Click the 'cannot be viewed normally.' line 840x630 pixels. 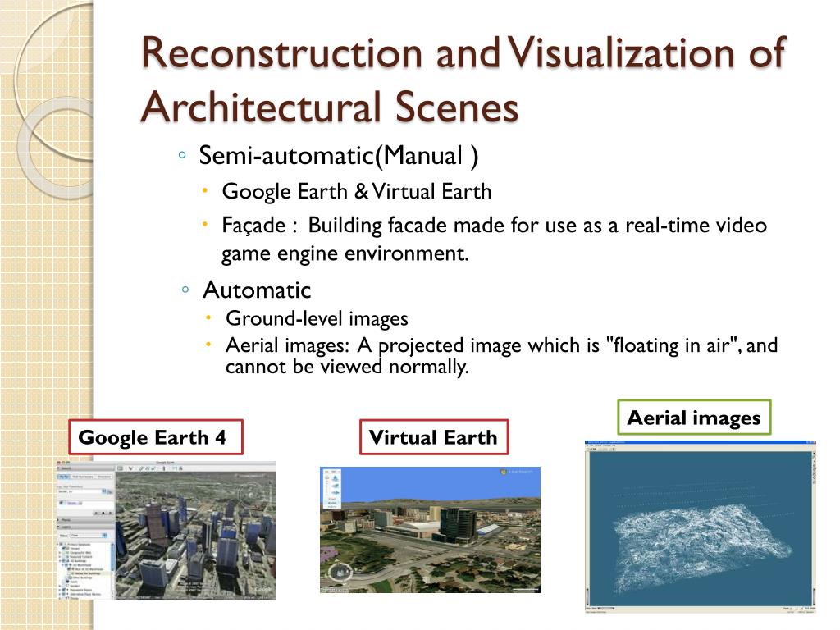pyautogui.click(x=347, y=367)
